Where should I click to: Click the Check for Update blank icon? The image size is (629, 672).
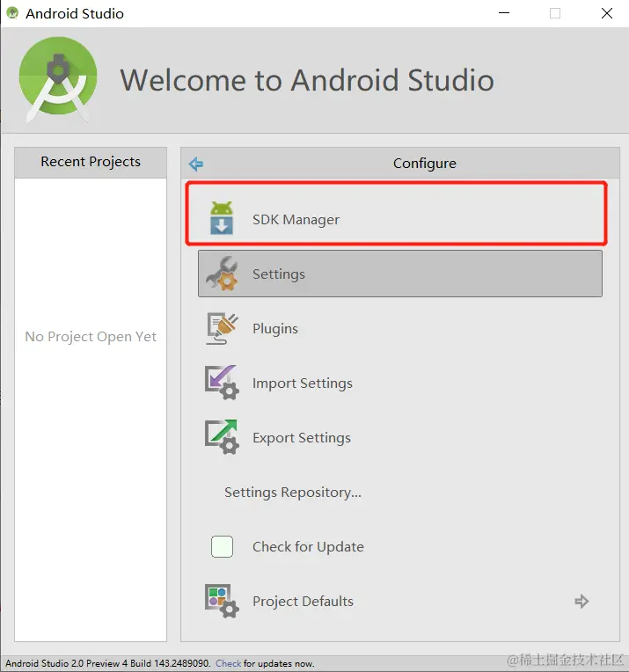[x=222, y=546]
